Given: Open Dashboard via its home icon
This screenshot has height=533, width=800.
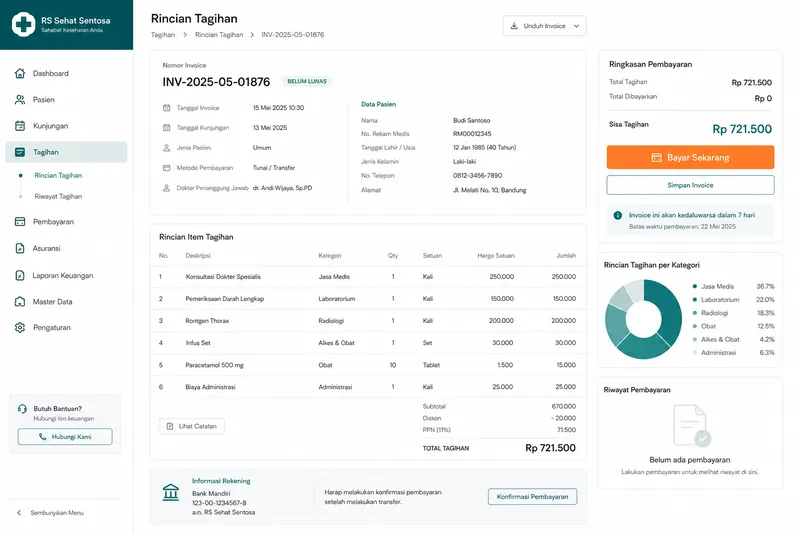Looking at the screenshot, I should click(20, 73).
